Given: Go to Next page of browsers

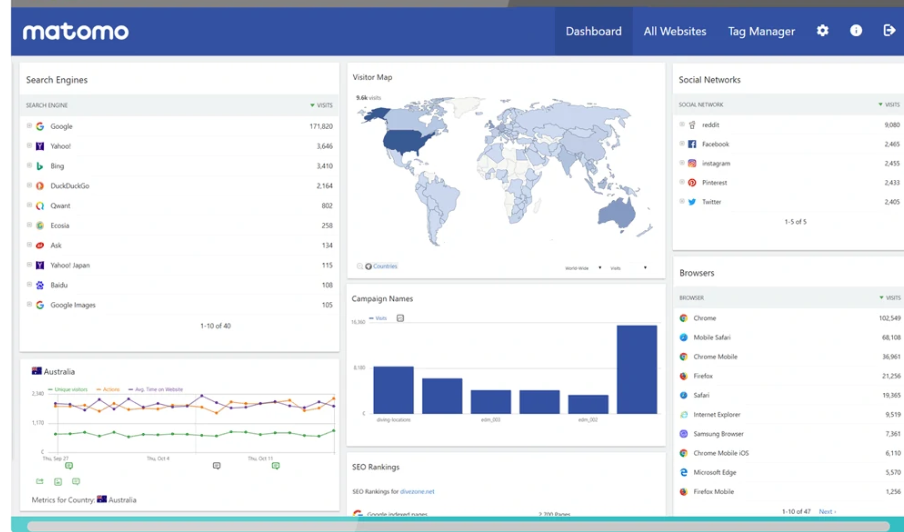Looking at the screenshot, I should 827,511.
